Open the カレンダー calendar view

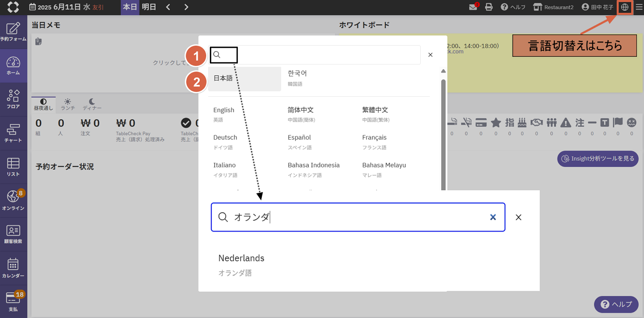pyautogui.click(x=13, y=269)
